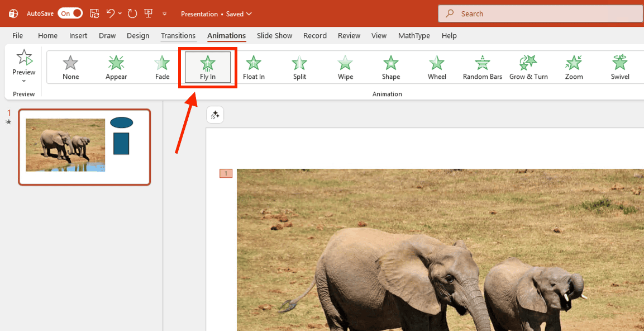
Task: Open the Quick Access Toolbar customize chevron
Action: pyautogui.click(x=164, y=13)
